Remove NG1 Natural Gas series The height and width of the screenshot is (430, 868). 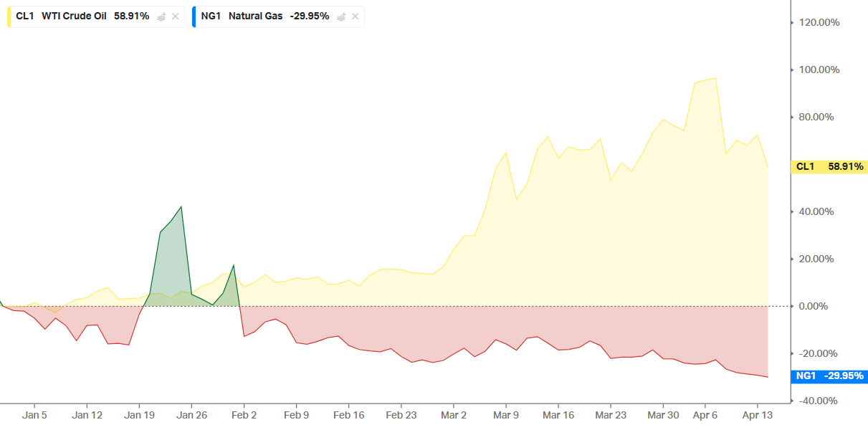point(356,16)
